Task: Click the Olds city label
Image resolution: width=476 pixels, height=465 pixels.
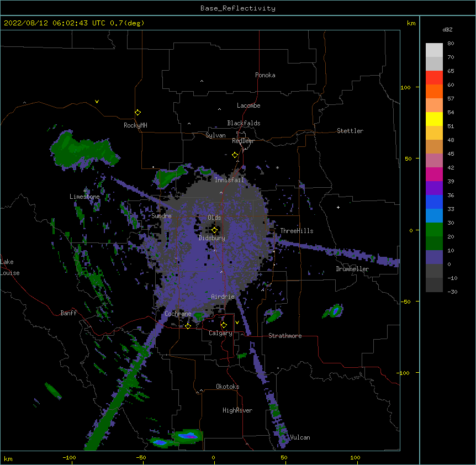Action: click(214, 218)
